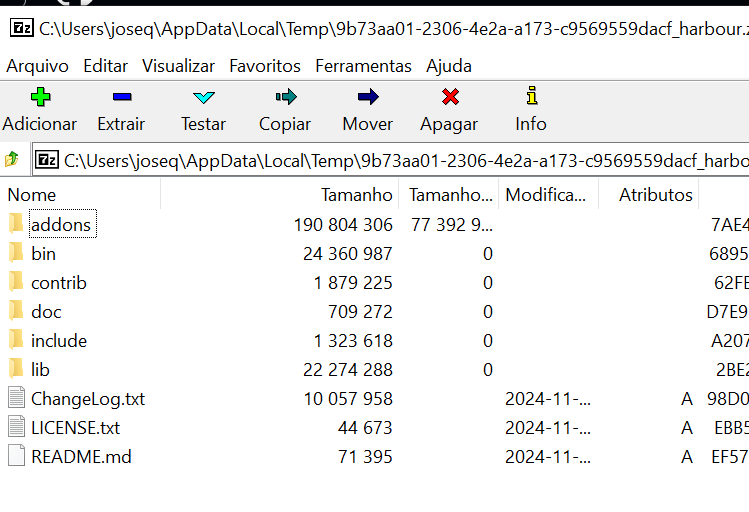Click the packed size 77 392 9...

tap(452, 224)
